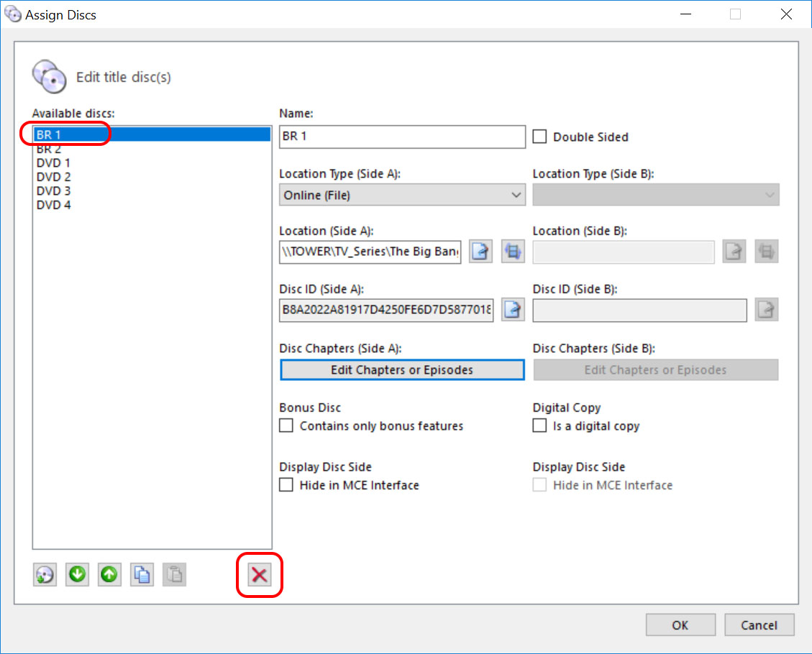Screen dimensions: 812x654
Task: Click into Location (Side A) path field
Action: (370, 252)
